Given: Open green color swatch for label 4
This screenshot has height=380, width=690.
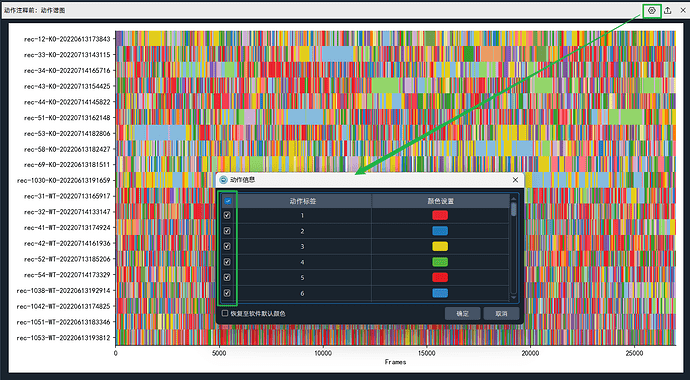Looking at the screenshot, I should pos(440,262).
